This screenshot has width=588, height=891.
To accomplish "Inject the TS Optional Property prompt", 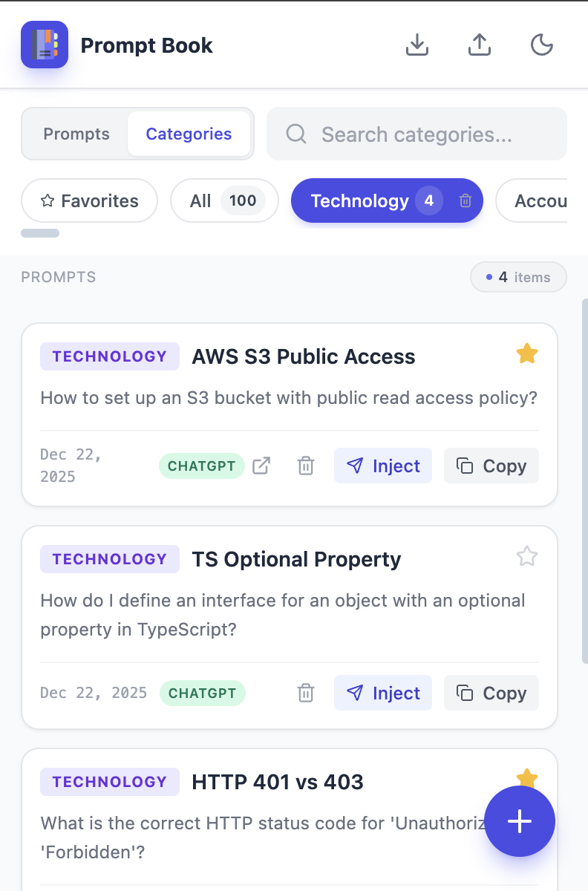I will pyautogui.click(x=383, y=693).
